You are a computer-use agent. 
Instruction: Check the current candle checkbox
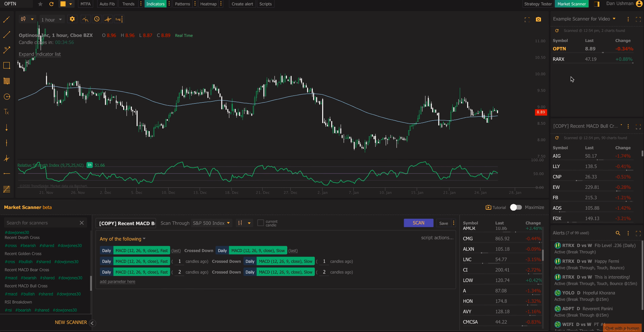260,223
